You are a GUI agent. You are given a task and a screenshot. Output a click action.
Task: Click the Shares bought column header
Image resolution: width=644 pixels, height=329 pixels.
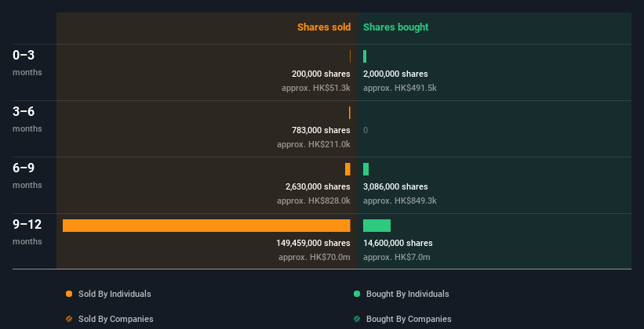[395, 27]
